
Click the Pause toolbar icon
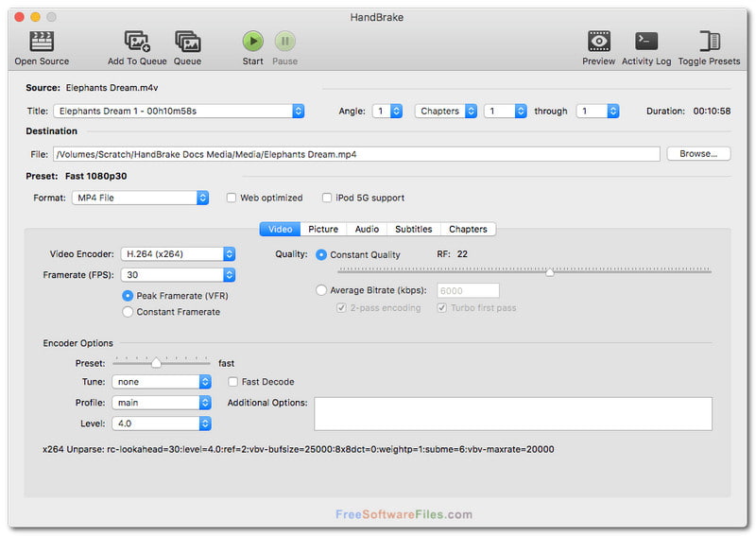[284, 42]
